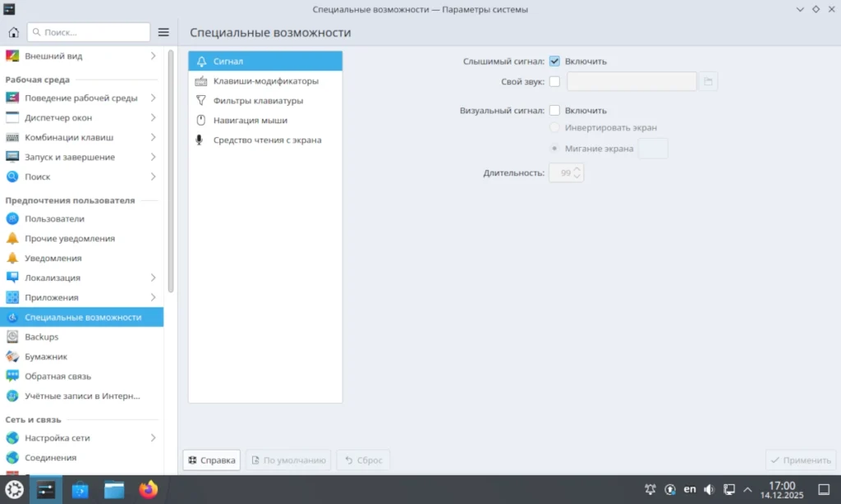Click the Бумажник wallet icon
This screenshot has width=841, height=504.
point(12,356)
